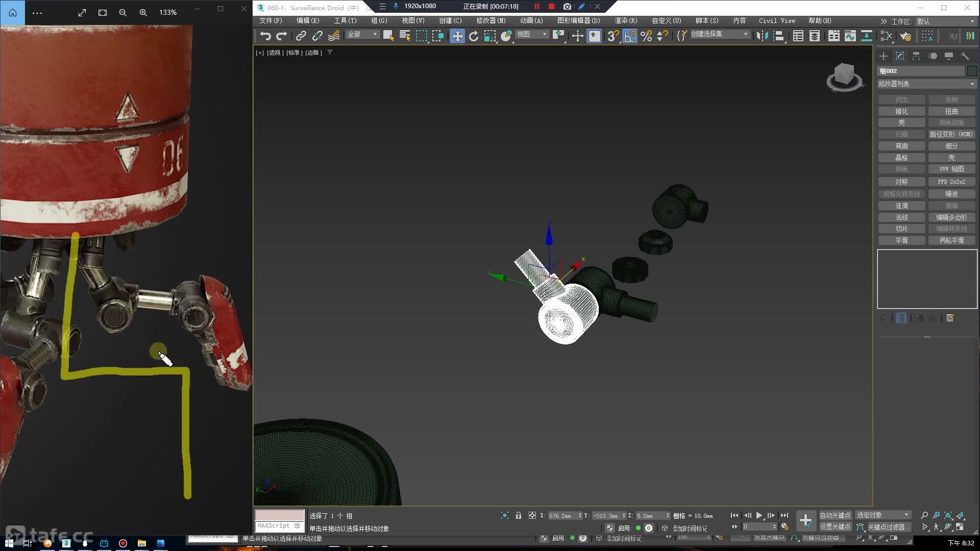The width and height of the screenshot is (980, 551).
Task: Apply the 锥化 modifier button
Action: tap(901, 111)
